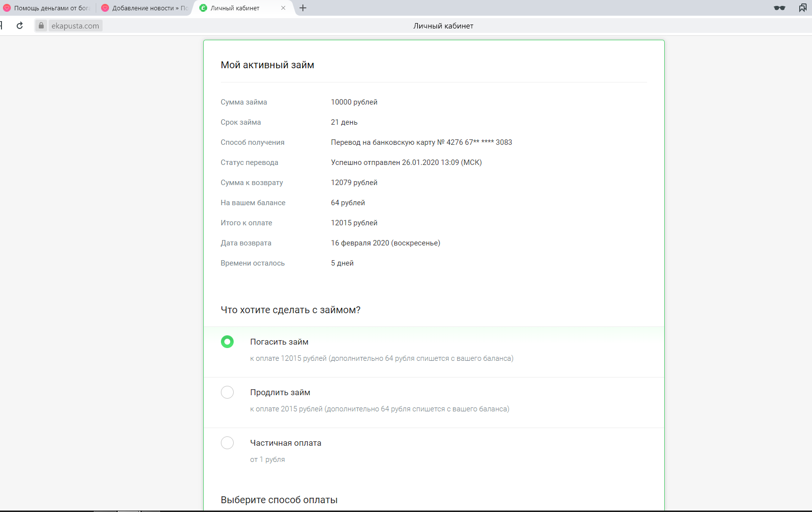Screen dimensions: 812x512
Task: Switch to the Добавление новости tab
Action: [x=145, y=8]
